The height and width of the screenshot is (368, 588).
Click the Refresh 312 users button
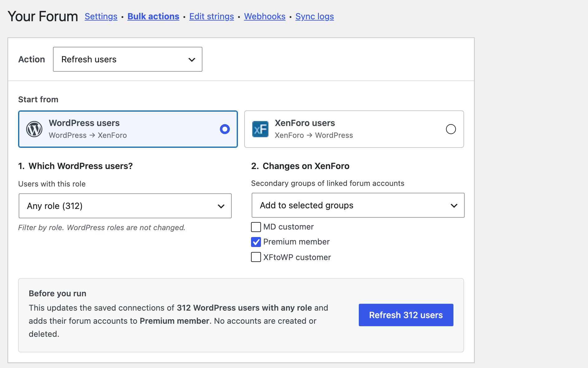(x=406, y=315)
